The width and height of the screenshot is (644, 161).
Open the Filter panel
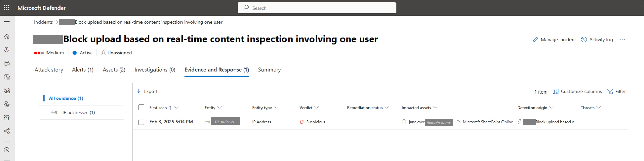[x=616, y=91]
